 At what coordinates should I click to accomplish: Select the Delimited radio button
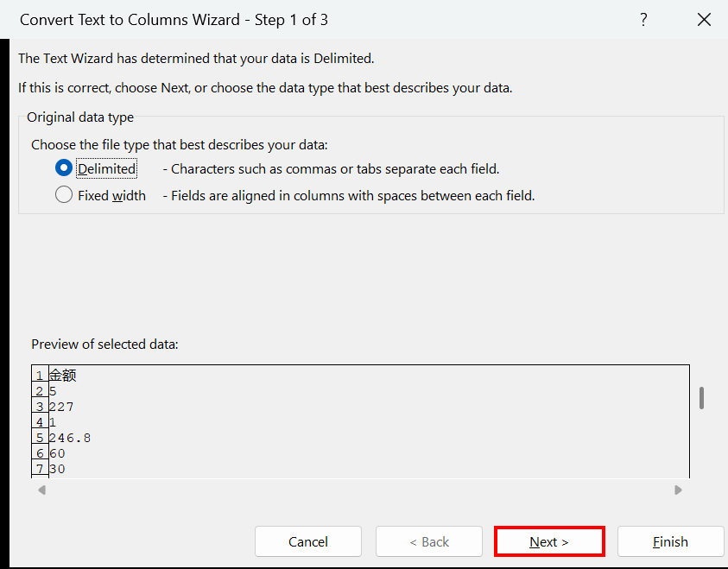pyautogui.click(x=63, y=168)
